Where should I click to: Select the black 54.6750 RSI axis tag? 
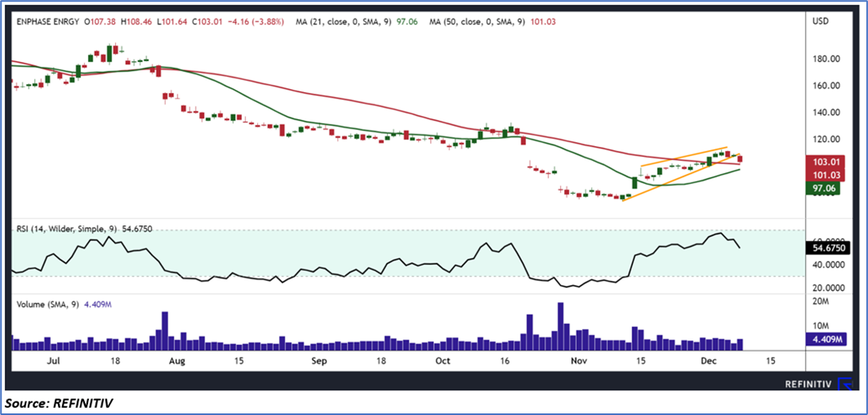tap(828, 248)
